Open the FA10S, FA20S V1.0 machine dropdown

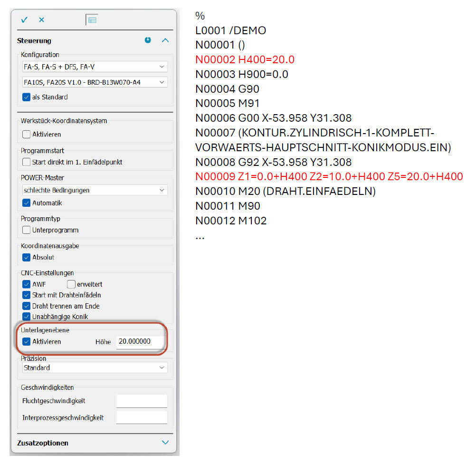(x=95, y=82)
